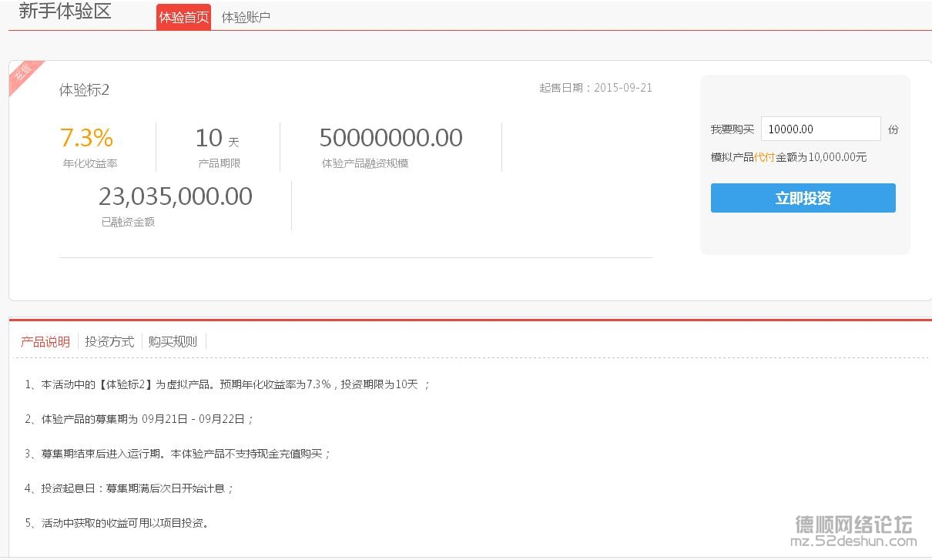Click the 德顺网络论坛 watermark logo
This screenshot has width=932, height=560.
coord(853,525)
